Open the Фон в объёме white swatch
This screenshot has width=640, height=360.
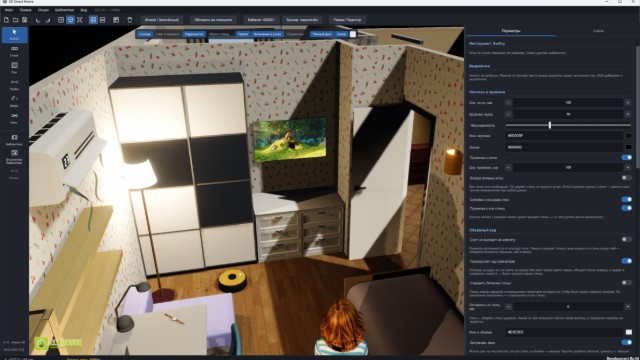coord(629,332)
